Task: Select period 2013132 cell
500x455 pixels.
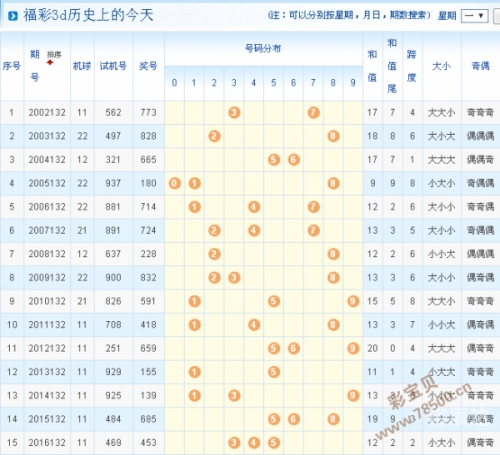Action: coord(47,372)
